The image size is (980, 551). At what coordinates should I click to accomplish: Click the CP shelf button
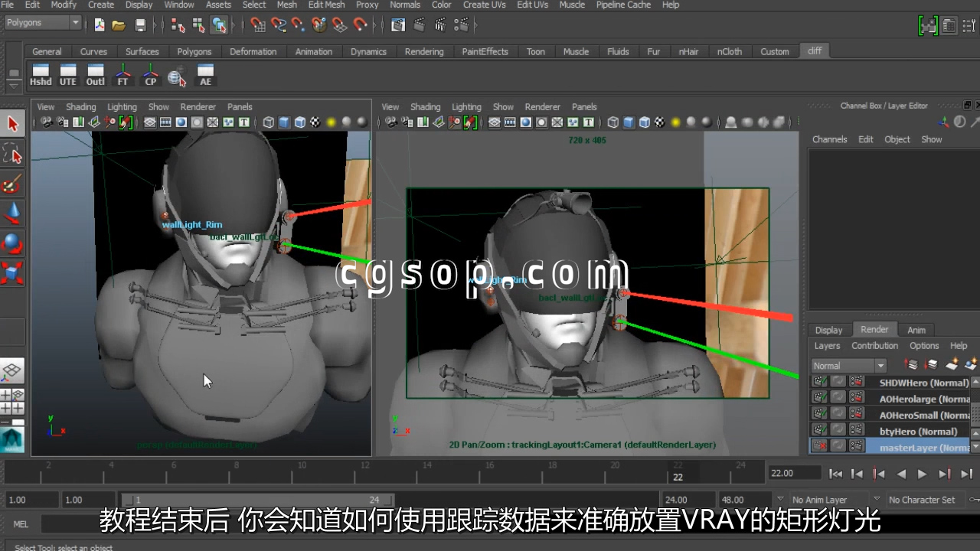point(150,75)
